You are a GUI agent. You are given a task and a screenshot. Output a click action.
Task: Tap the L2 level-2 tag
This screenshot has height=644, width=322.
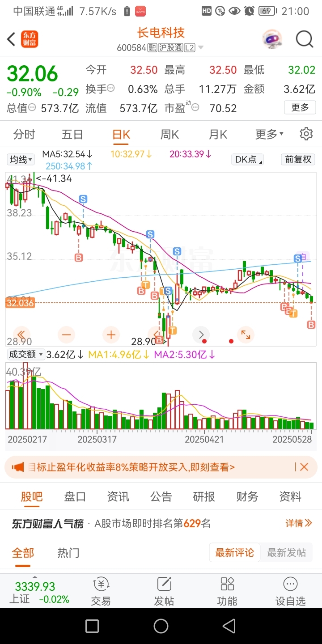click(x=190, y=47)
